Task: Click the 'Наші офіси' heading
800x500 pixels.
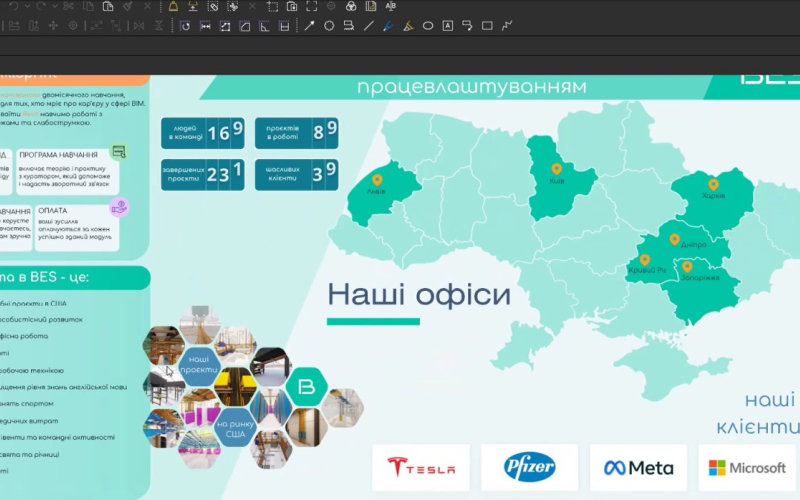Action: pyautogui.click(x=419, y=294)
